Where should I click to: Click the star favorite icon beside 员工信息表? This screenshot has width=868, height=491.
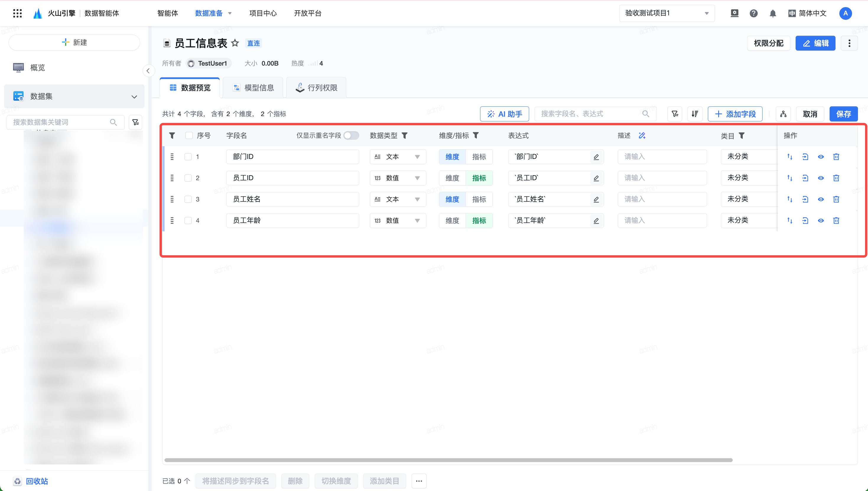pos(235,43)
